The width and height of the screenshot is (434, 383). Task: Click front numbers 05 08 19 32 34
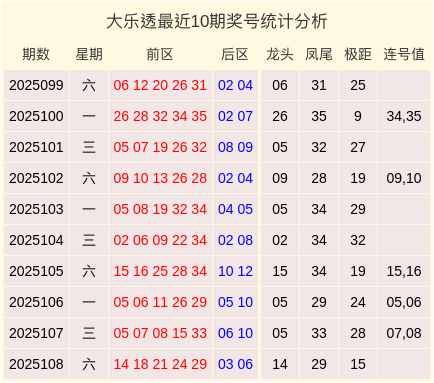click(160, 209)
